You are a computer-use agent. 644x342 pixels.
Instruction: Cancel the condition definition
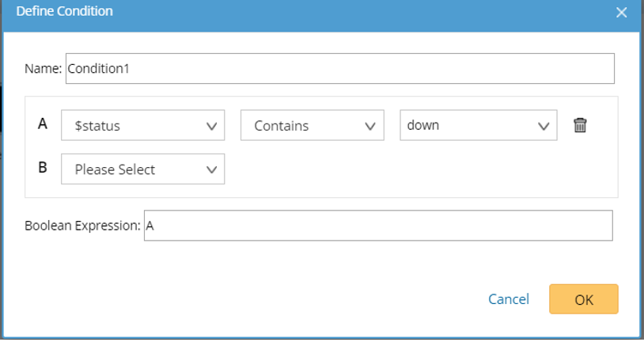tap(509, 299)
